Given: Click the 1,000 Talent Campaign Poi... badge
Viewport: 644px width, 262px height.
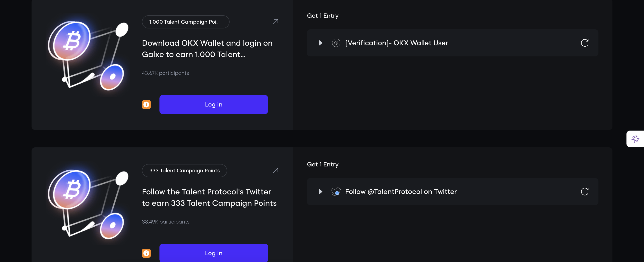Looking at the screenshot, I should click(186, 22).
